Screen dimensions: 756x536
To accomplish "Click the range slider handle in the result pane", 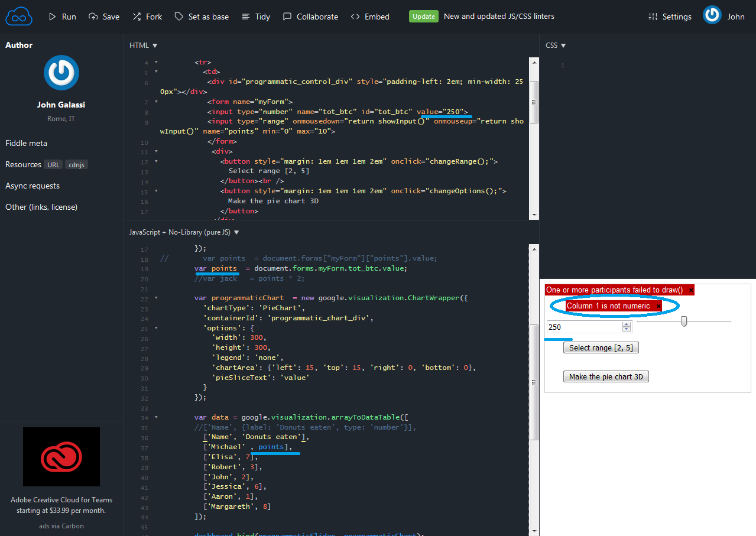I will point(684,321).
